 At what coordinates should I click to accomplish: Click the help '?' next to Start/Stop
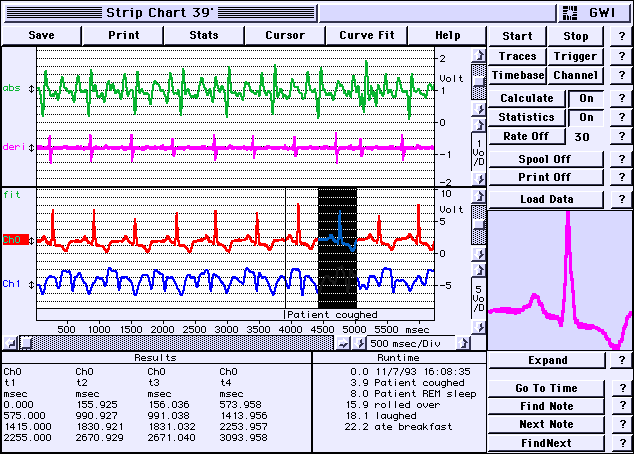(619, 37)
